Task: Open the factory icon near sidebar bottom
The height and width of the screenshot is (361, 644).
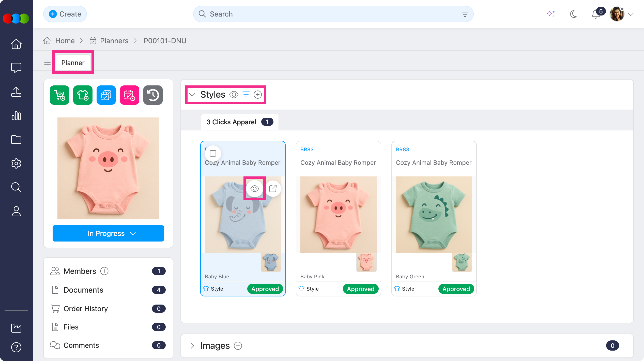Action: click(16, 328)
